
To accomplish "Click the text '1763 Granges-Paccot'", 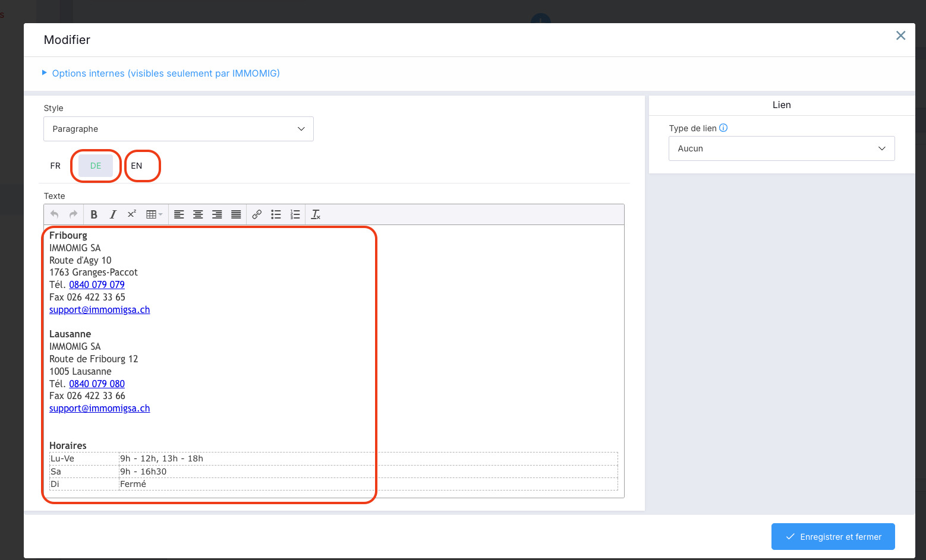I will point(93,272).
